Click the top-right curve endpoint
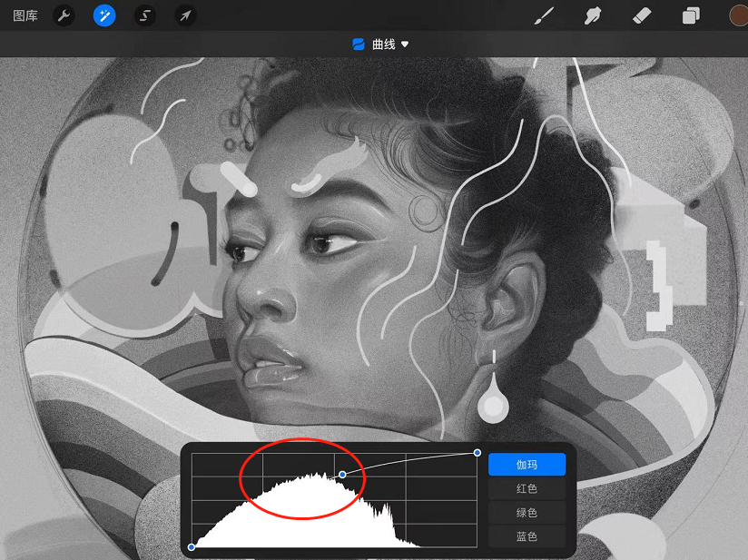Viewport: 748px width, 560px height. [x=477, y=453]
